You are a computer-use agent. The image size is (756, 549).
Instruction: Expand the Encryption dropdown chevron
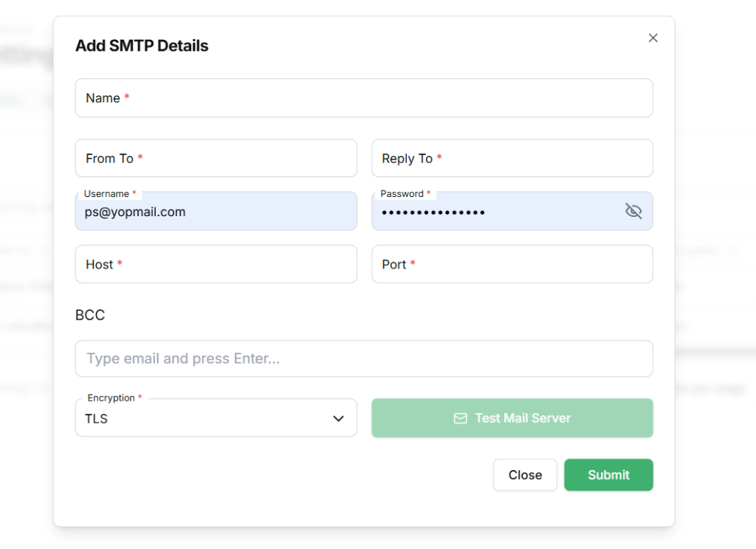[x=338, y=418]
